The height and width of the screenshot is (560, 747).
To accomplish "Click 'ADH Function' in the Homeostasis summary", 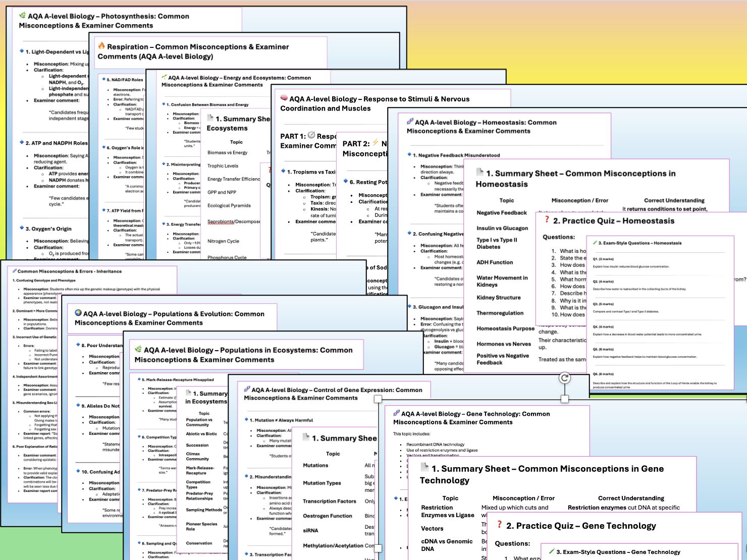I will click(x=495, y=262).
